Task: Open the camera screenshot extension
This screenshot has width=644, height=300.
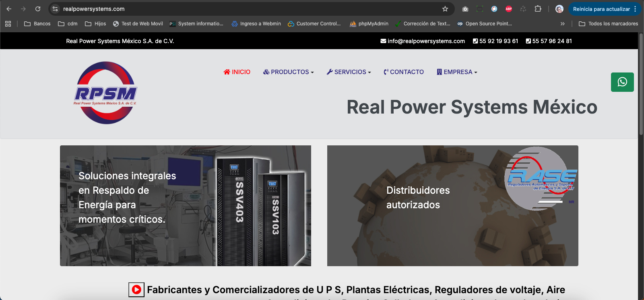Action: (465, 9)
